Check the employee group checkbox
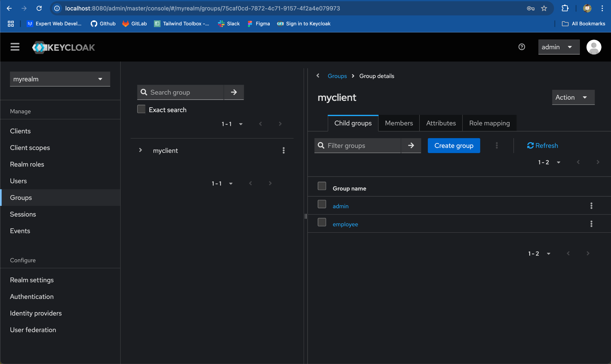The image size is (611, 364). pyautogui.click(x=322, y=222)
